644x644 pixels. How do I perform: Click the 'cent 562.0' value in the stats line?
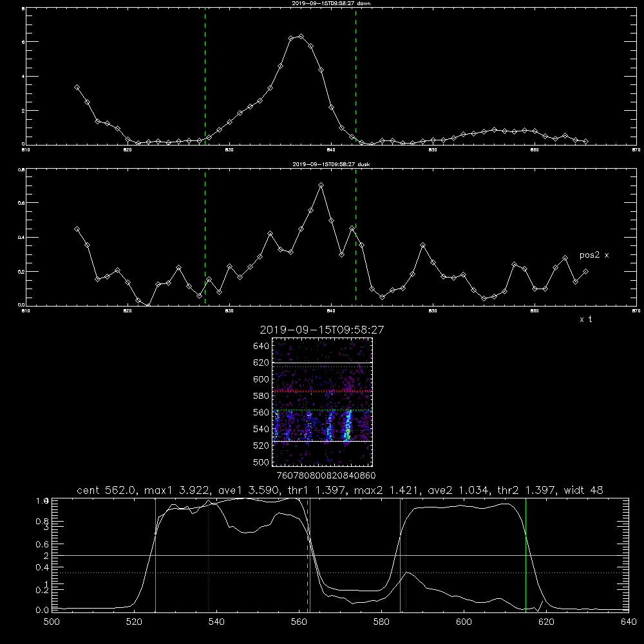[106, 490]
